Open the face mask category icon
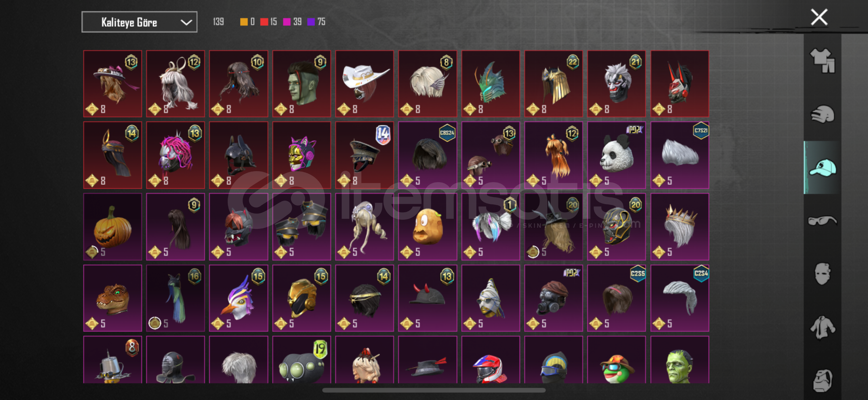The image size is (868, 400). tap(822, 274)
